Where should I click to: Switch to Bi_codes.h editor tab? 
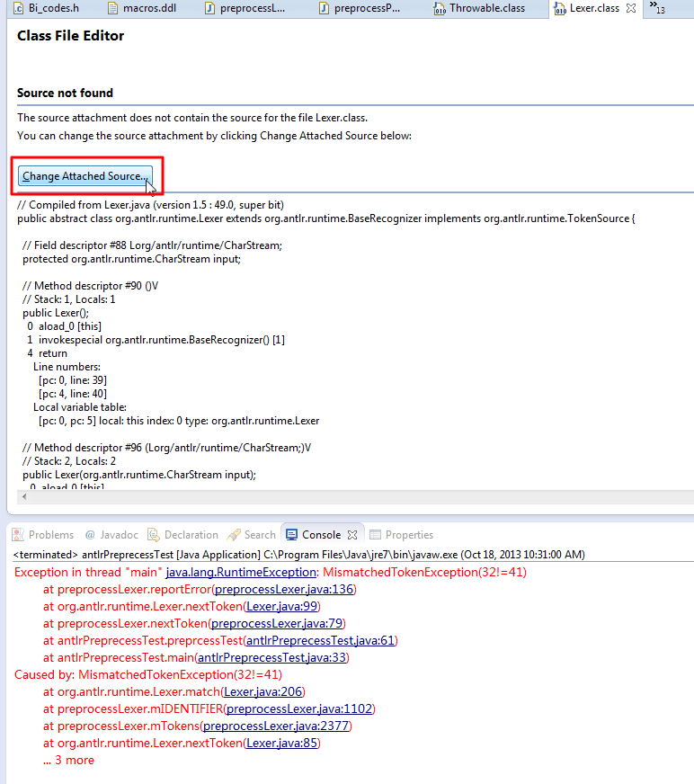click(47, 8)
